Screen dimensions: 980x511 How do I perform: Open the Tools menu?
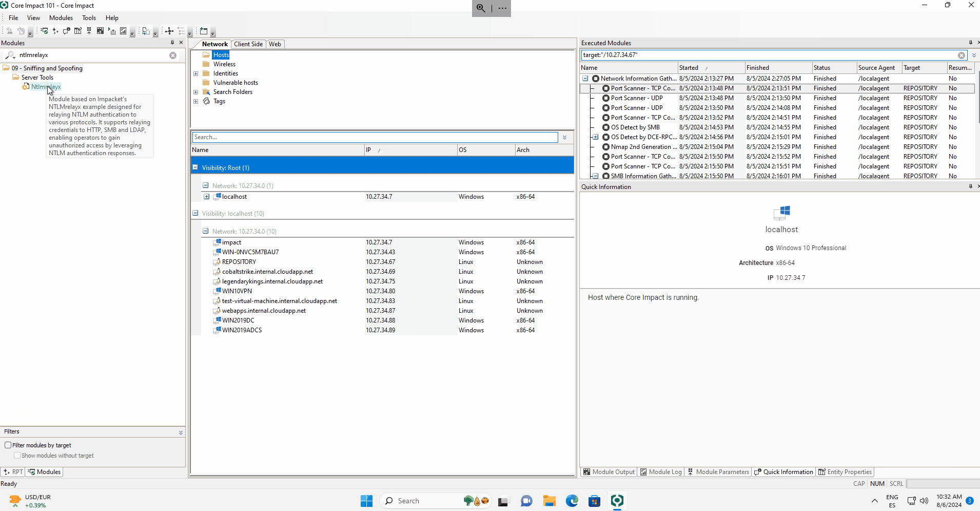(x=89, y=18)
